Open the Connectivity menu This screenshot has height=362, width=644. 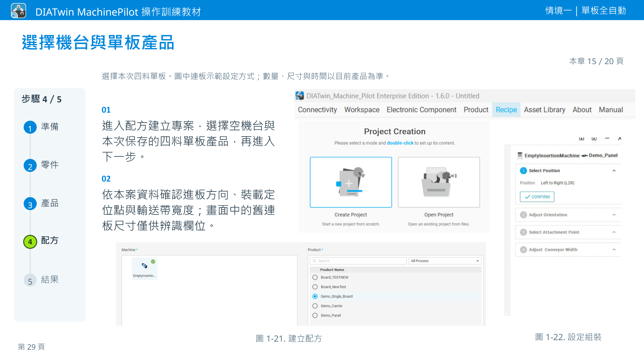[x=317, y=110]
